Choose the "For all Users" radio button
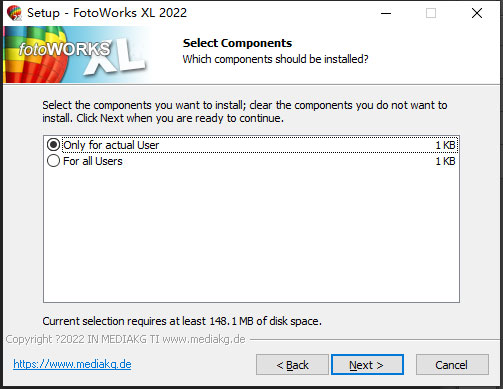This screenshot has height=389, width=503. (53, 161)
